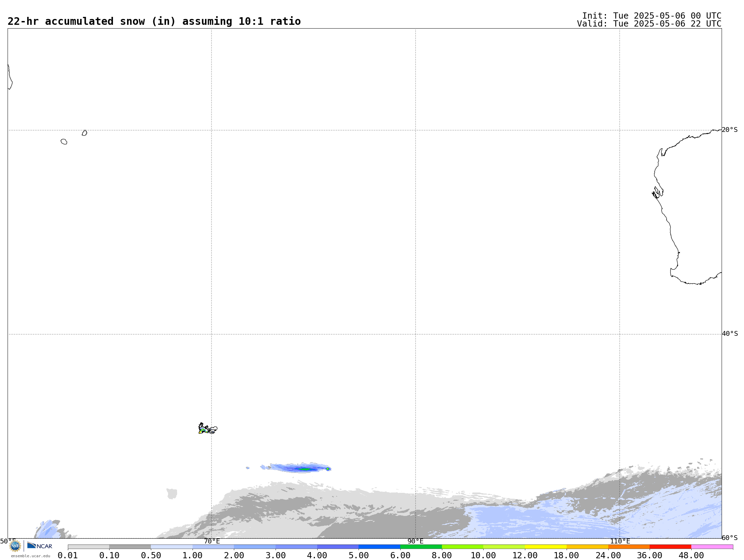Image resolution: width=744 pixels, height=560 pixels.
Task: Select the light gray 0.01 color swatch
Action: (89, 547)
